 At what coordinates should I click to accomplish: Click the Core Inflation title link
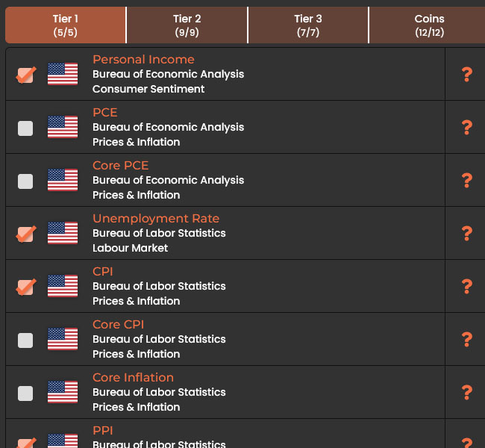click(x=133, y=378)
